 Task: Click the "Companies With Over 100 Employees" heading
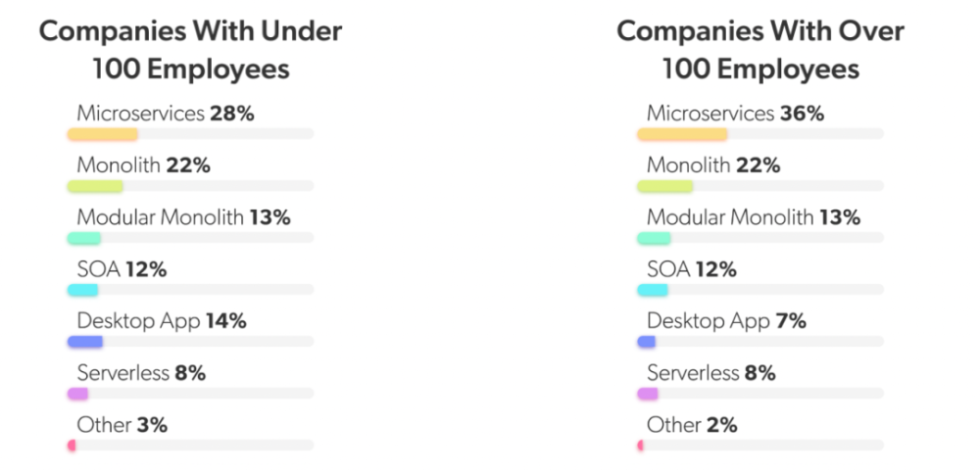pos(760,50)
